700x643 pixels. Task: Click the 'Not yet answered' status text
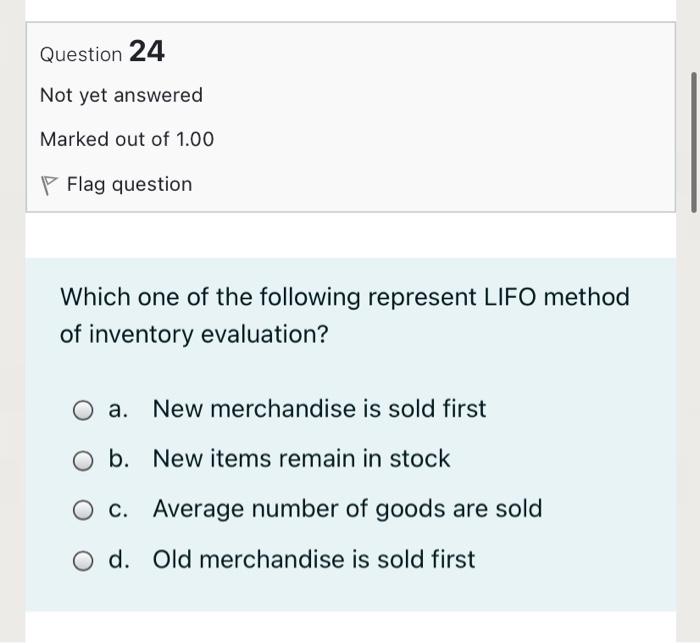click(121, 95)
